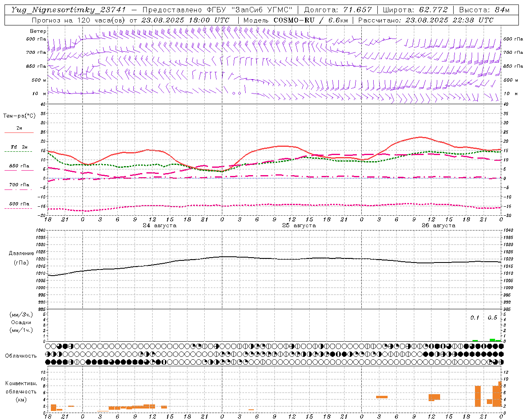Click the Ветер panel label
Screen dimensions: 525x420
click(x=38, y=31)
